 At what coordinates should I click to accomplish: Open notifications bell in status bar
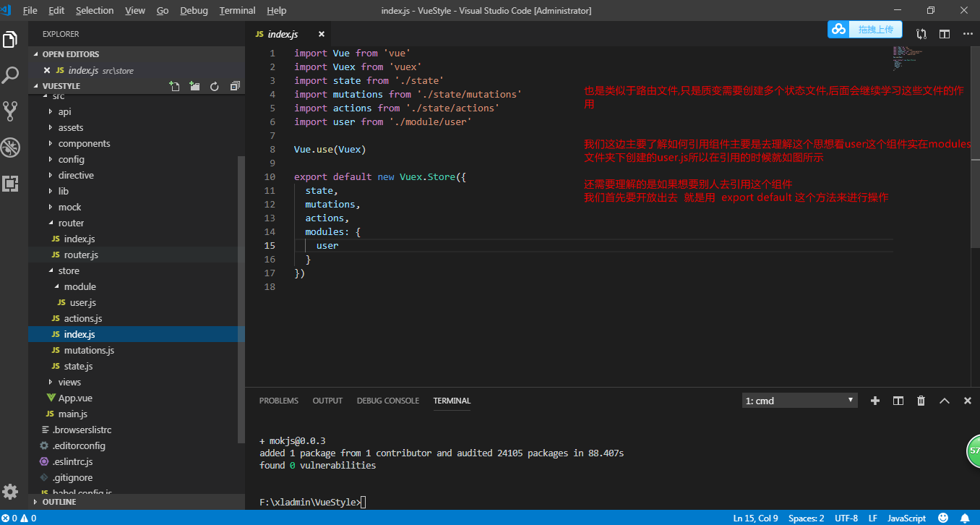tap(965, 518)
